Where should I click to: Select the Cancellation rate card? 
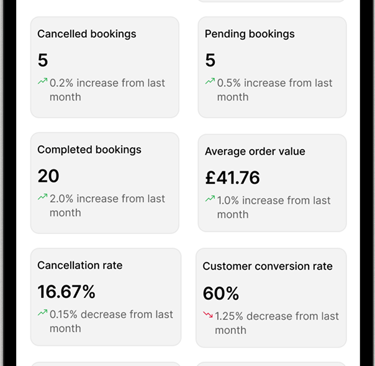pos(106,297)
